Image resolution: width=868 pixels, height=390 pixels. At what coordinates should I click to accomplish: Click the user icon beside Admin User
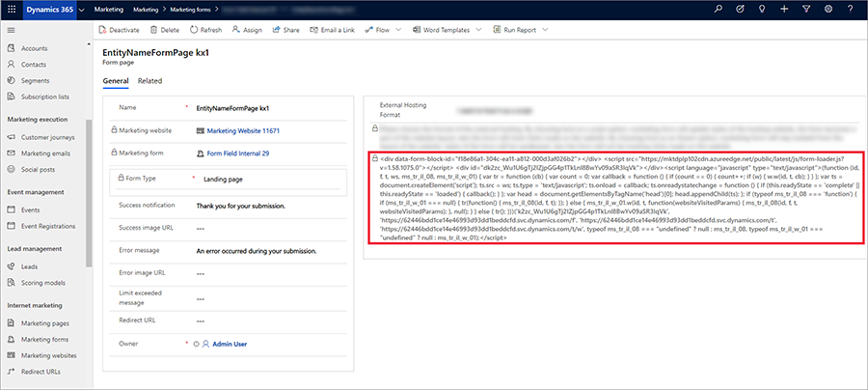[x=205, y=344]
